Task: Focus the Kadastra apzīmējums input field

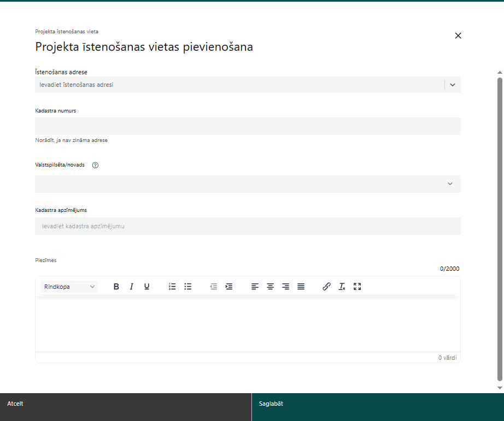Action: 248,226
